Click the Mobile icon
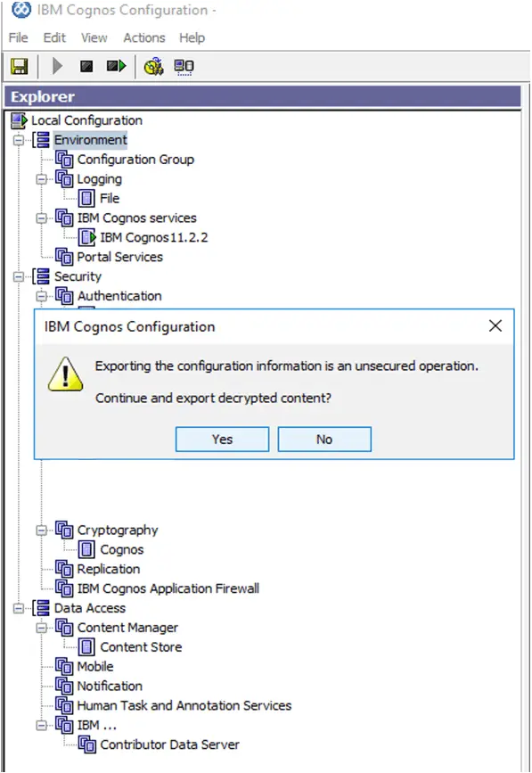Screen dimensions: 532x773 64,667
